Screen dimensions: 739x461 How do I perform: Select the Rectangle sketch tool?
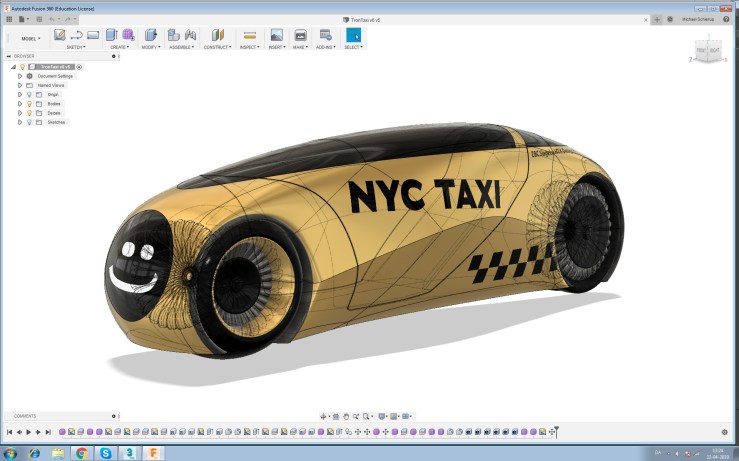93,35
